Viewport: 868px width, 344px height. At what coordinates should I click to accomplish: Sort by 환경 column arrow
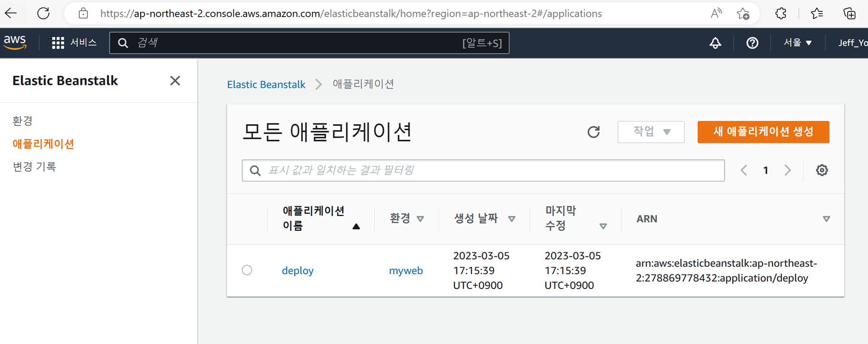pyautogui.click(x=420, y=219)
